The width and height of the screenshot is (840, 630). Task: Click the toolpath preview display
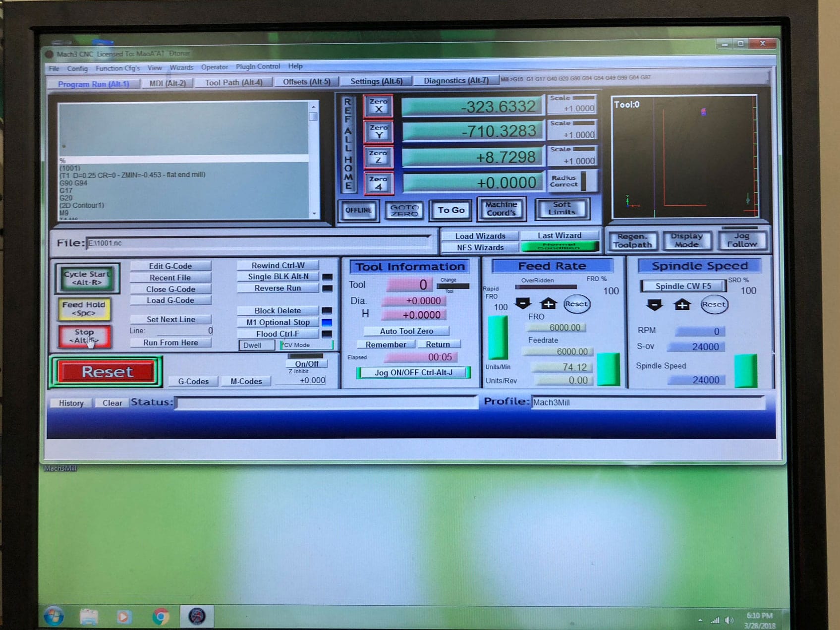(685, 157)
